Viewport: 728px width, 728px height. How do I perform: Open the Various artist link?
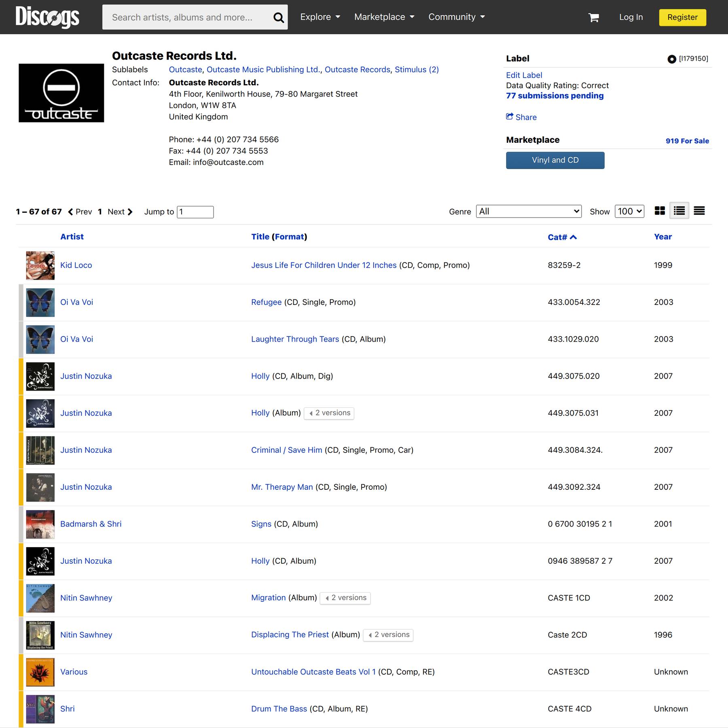[74, 672]
